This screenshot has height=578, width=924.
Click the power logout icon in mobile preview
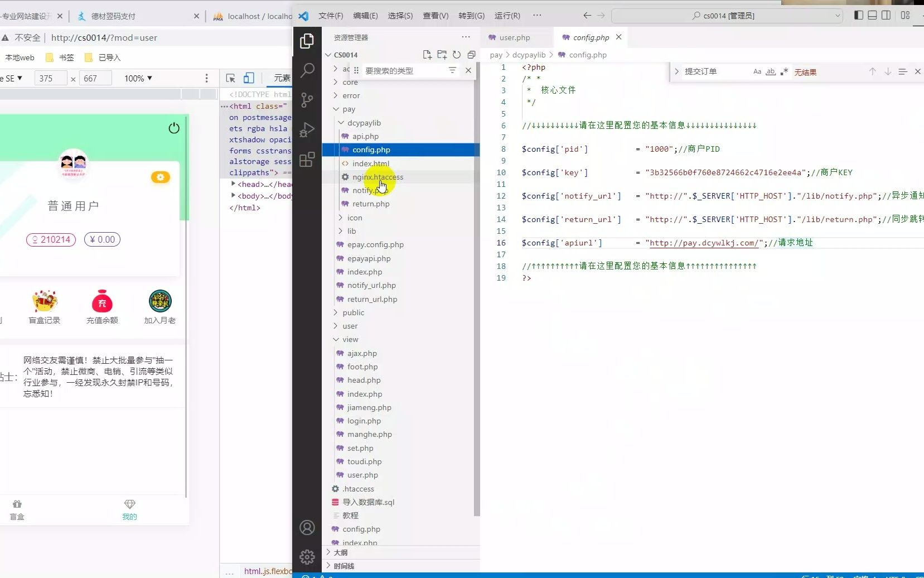point(174,128)
